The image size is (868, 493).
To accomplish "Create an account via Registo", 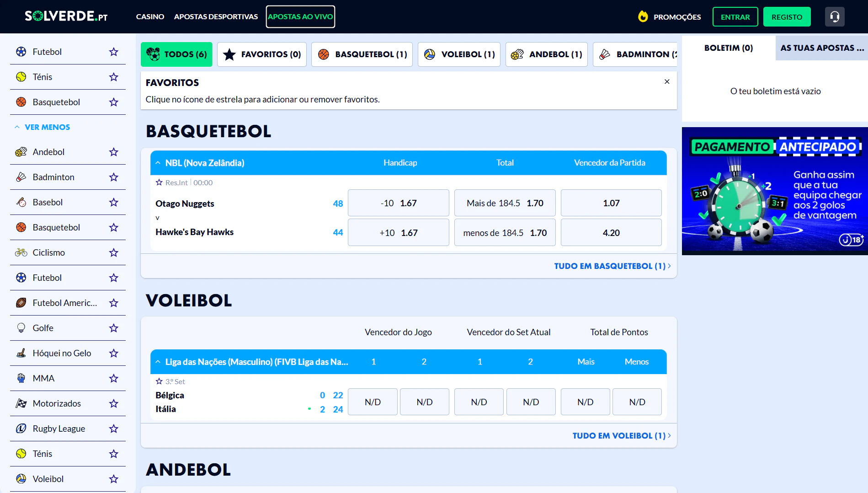I will (787, 17).
